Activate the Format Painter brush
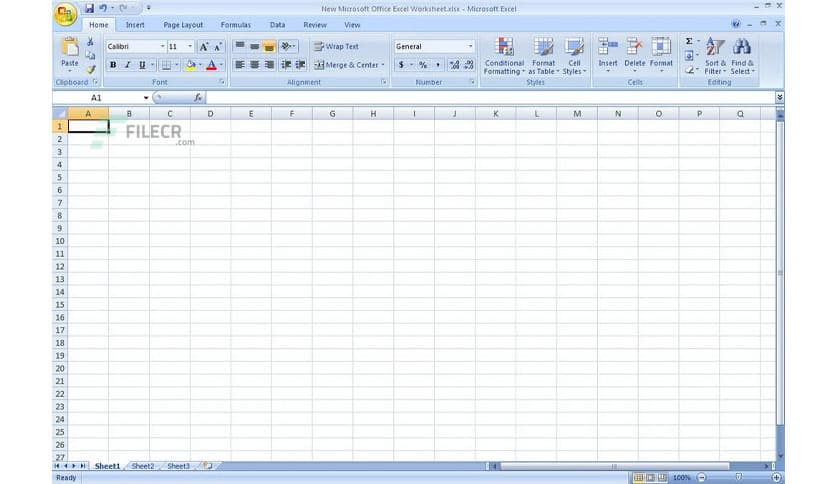 (x=91, y=69)
